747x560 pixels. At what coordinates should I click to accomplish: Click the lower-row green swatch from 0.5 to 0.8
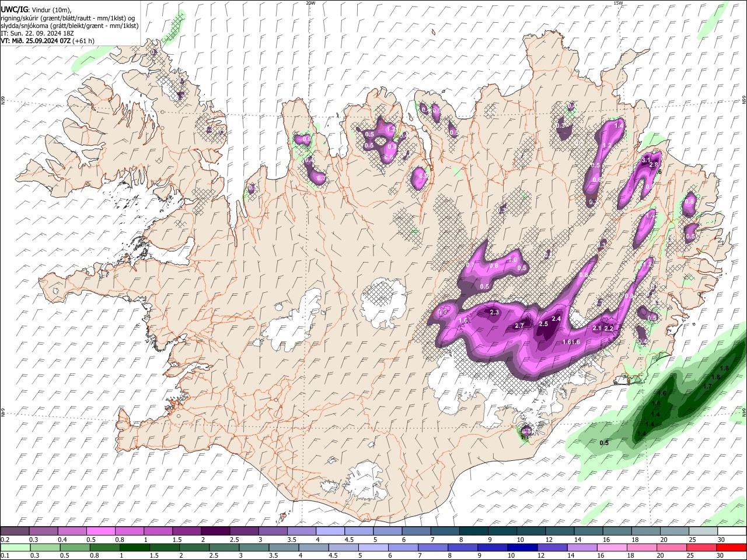pyautogui.click(x=75, y=547)
